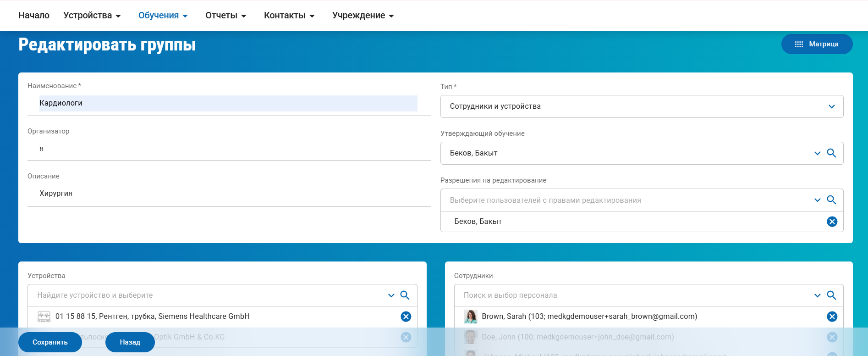Open the Обучения menu
This screenshot has height=356, width=868.
tap(163, 16)
